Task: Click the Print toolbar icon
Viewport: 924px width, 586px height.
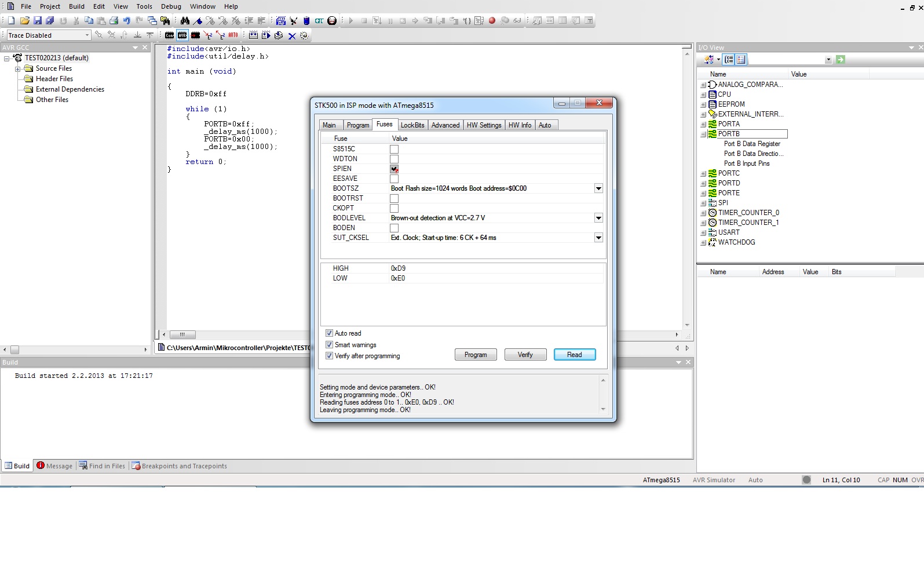Action: click(x=114, y=20)
